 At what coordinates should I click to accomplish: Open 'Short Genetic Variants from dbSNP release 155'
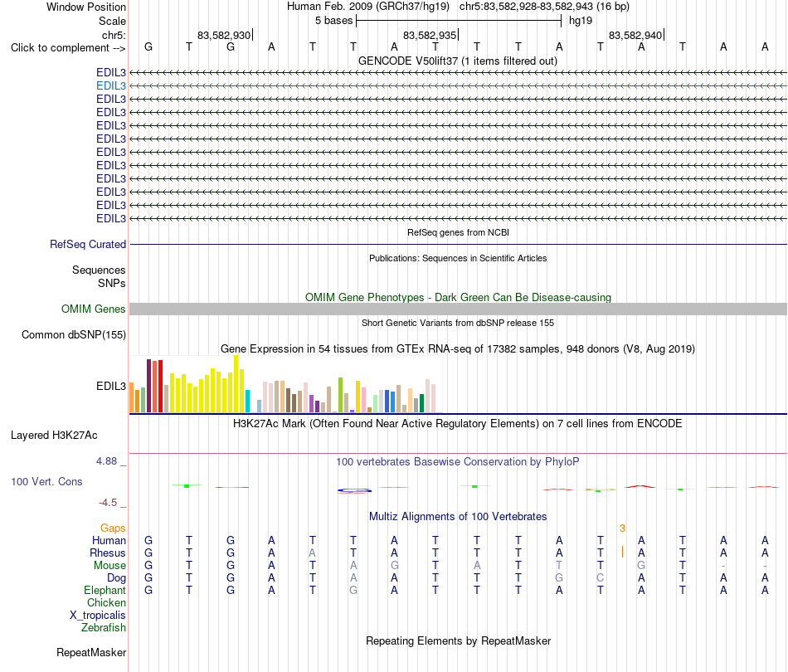[458, 324]
